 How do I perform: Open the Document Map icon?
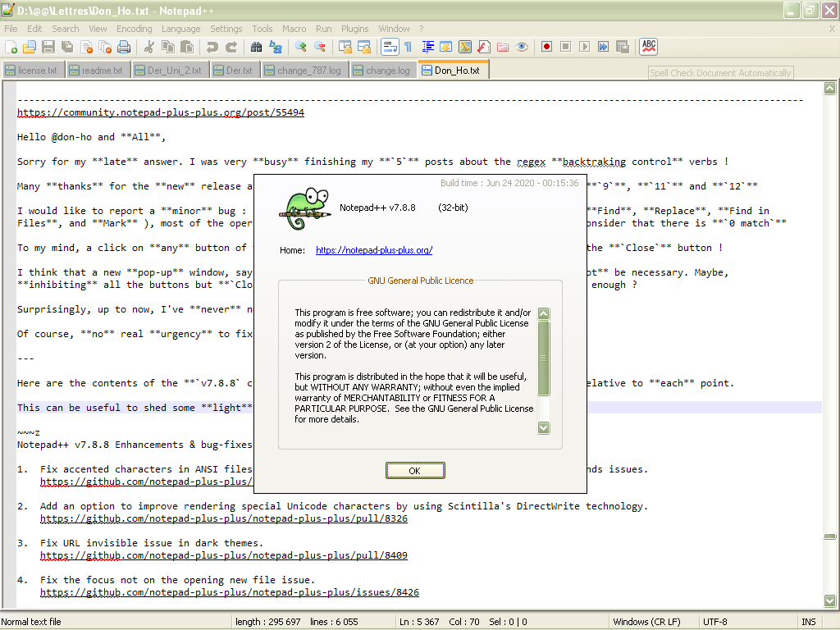[x=465, y=47]
